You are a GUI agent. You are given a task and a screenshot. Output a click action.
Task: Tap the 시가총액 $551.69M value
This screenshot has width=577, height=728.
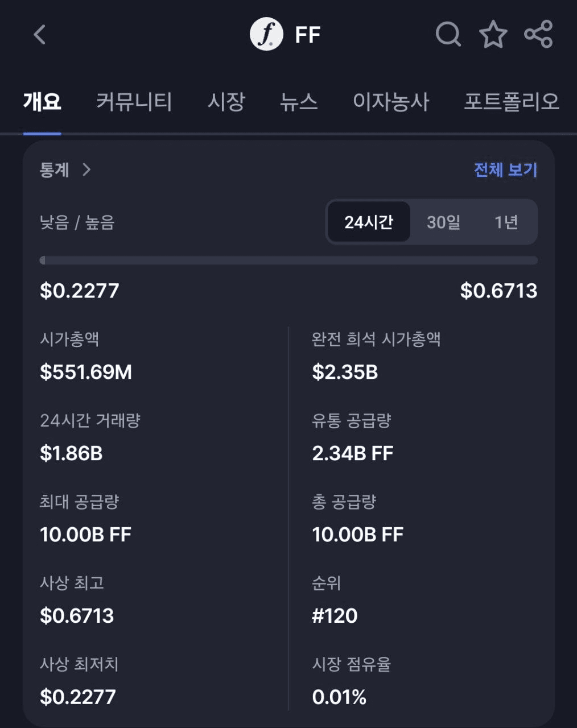coord(86,372)
